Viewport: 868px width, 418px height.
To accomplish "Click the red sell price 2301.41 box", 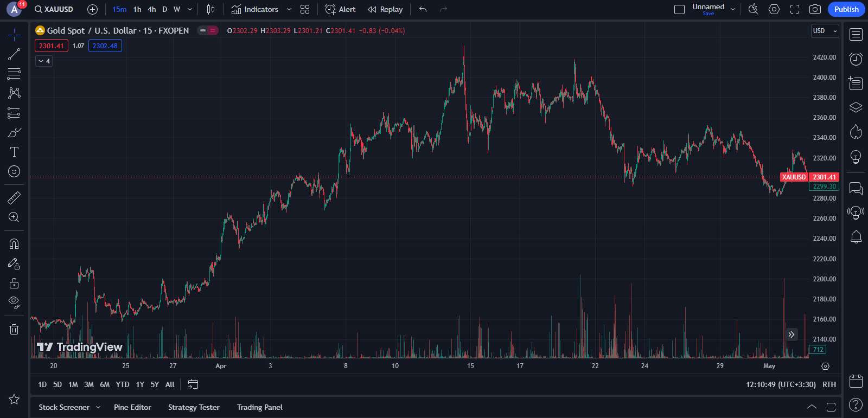I will tap(52, 46).
